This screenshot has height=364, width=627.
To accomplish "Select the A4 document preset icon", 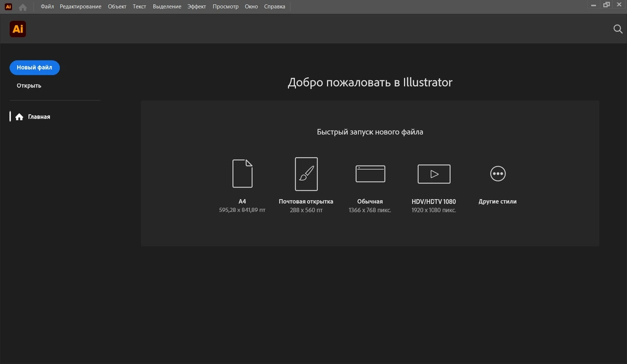I will pyautogui.click(x=242, y=173).
